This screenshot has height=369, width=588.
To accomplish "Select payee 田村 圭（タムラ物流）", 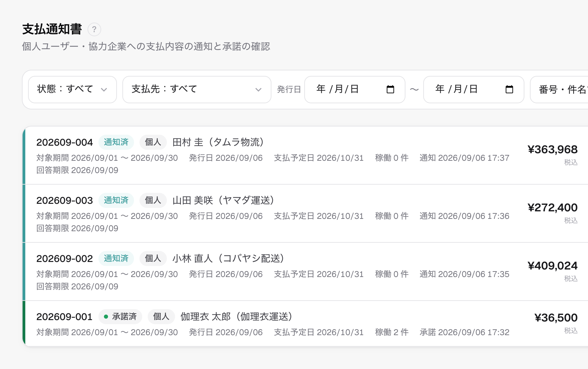I will click(x=218, y=142).
